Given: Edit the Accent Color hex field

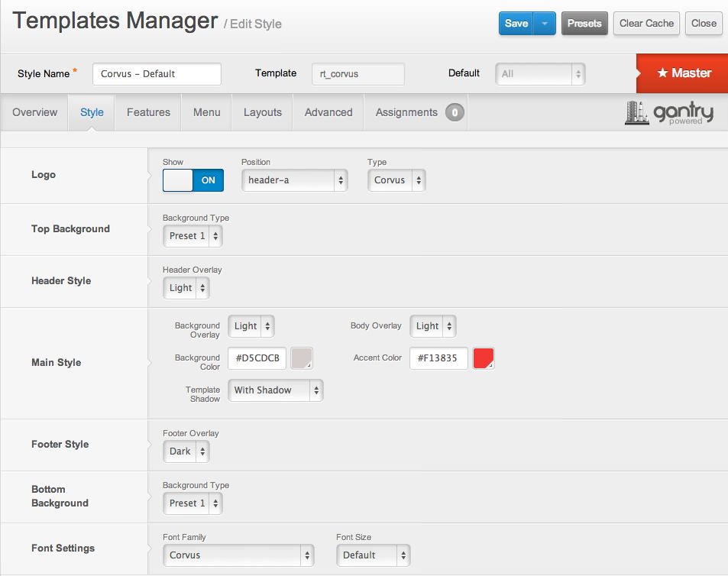Looking at the screenshot, I should [438, 358].
